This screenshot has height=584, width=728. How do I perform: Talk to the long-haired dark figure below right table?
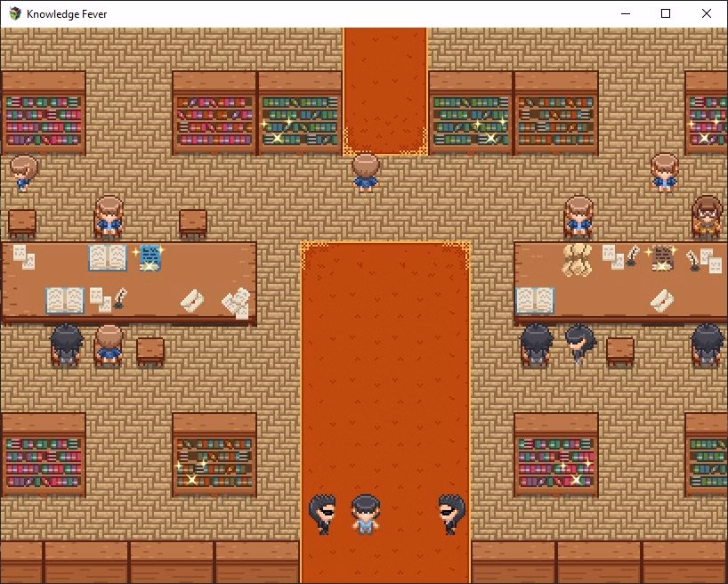580,345
